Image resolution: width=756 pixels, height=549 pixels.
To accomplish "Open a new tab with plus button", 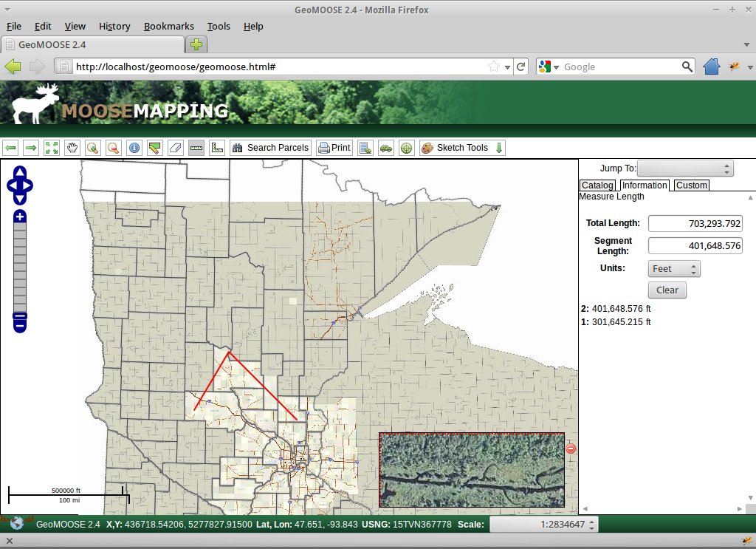I will point(196,45).
